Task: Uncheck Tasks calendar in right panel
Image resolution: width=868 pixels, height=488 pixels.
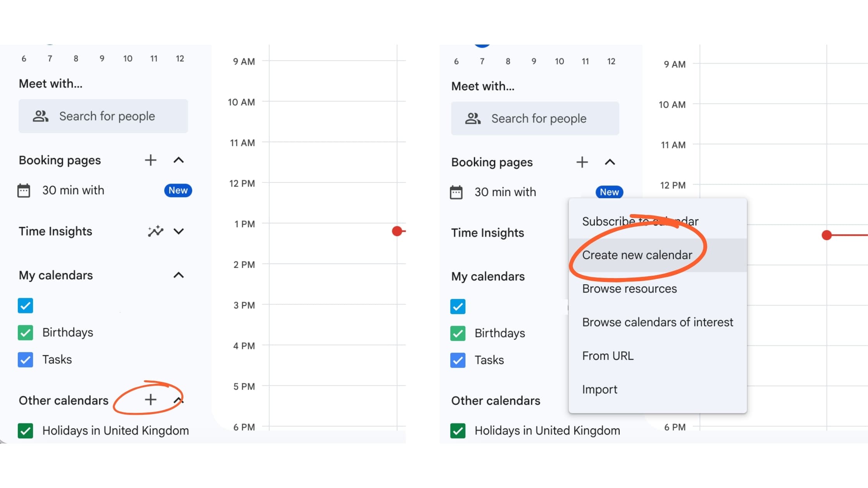Action: (458, 360)
